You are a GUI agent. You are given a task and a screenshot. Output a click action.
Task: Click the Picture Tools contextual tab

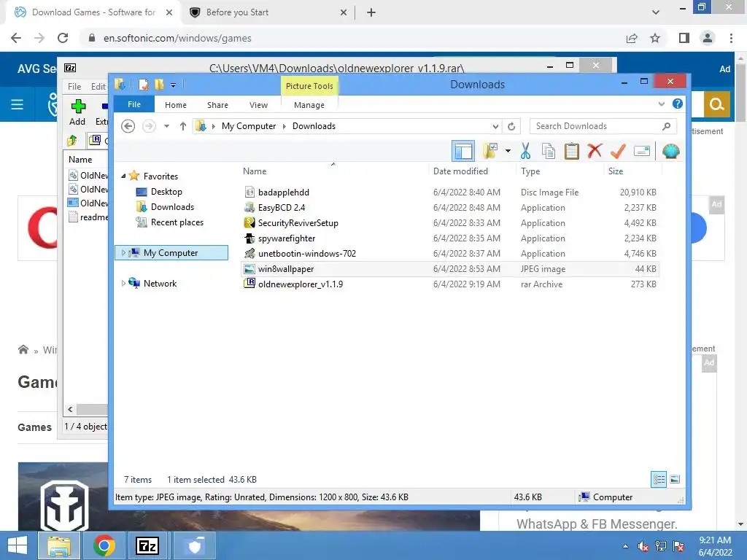click(309, 86)
